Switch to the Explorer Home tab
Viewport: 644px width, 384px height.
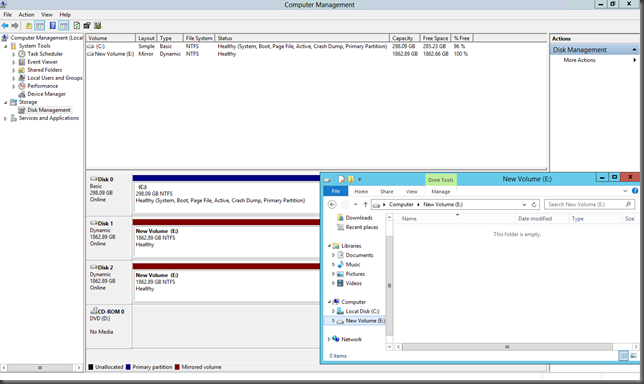pos(361,191)
